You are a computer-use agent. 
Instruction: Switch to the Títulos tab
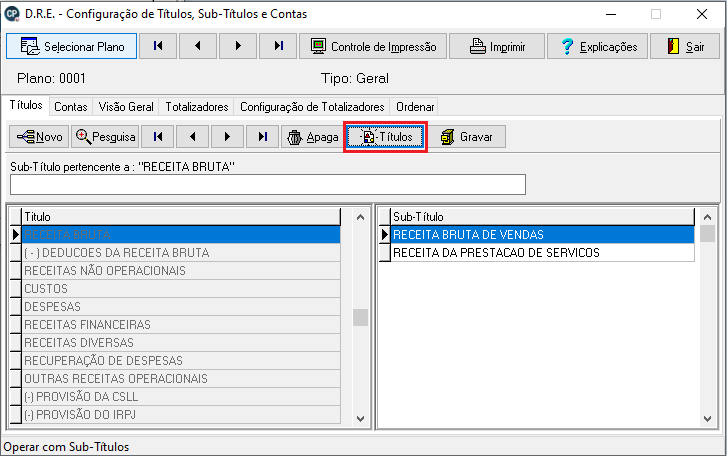pos(26,106)
